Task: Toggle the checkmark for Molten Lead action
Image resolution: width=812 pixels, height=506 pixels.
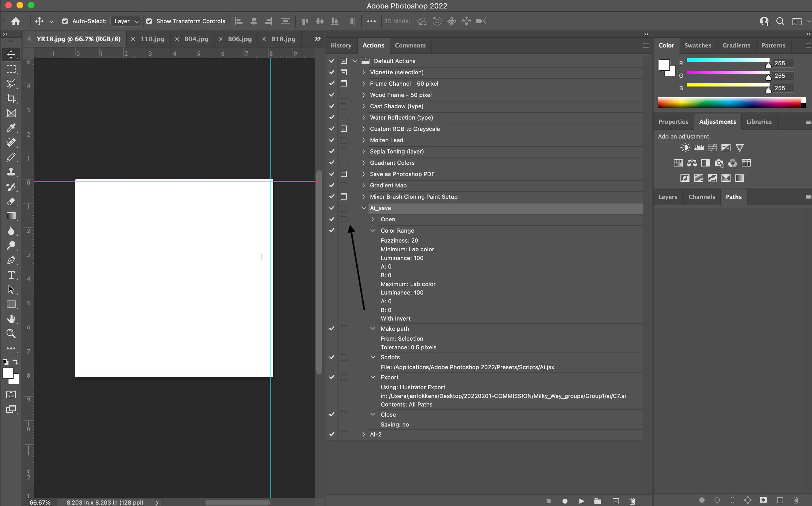Action: (x=332, y=140)
